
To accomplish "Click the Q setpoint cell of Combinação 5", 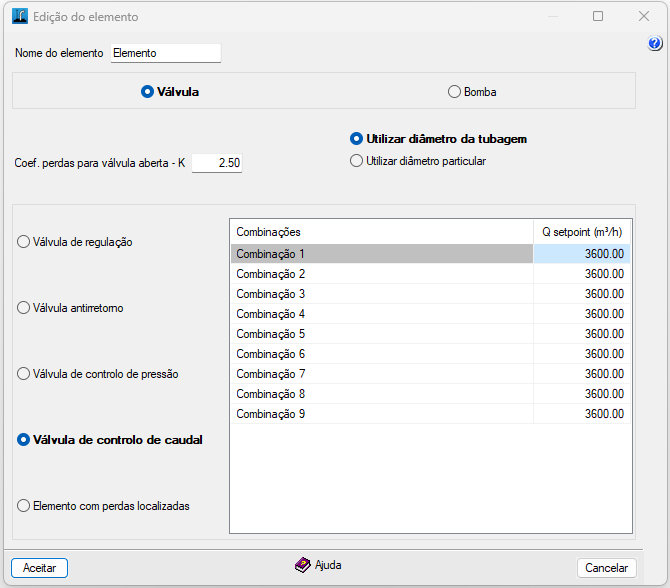I will point(582,334).
